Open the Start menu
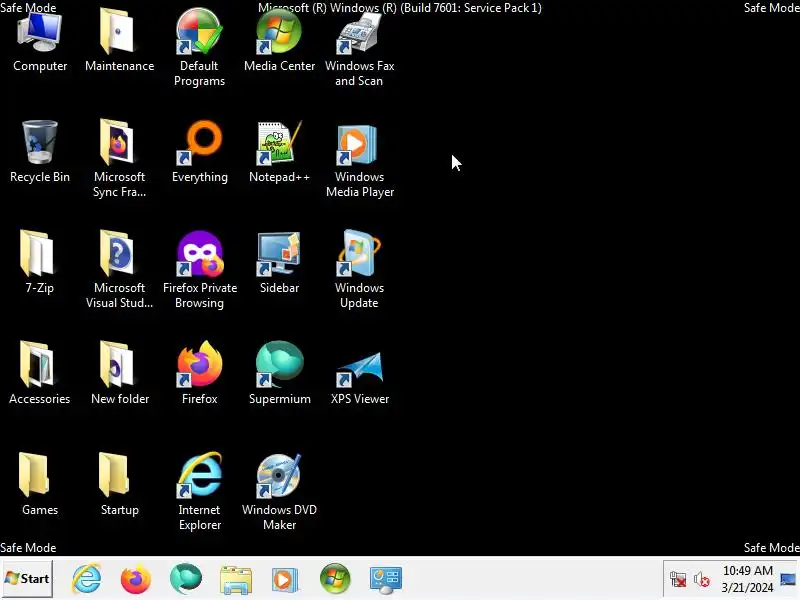The image size is (800, 600). coord(27,579)
